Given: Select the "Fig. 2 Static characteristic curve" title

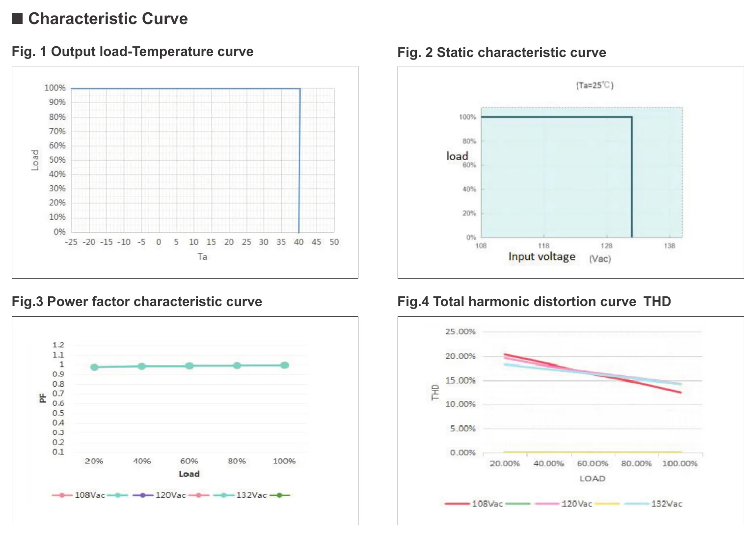Looking at the screenshot, I should [502, 53].
